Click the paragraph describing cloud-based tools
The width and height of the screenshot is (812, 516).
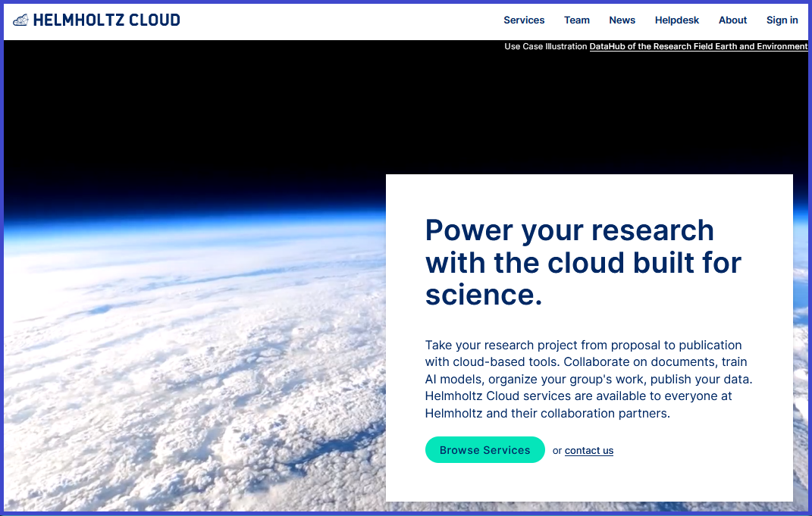tap(588, 379)
